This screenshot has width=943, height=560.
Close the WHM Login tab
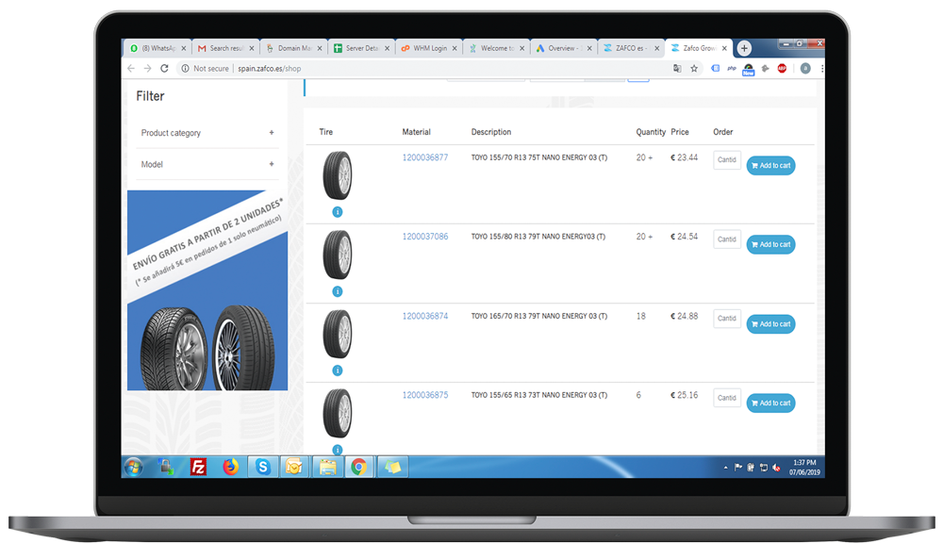click(x=455, y=49)
